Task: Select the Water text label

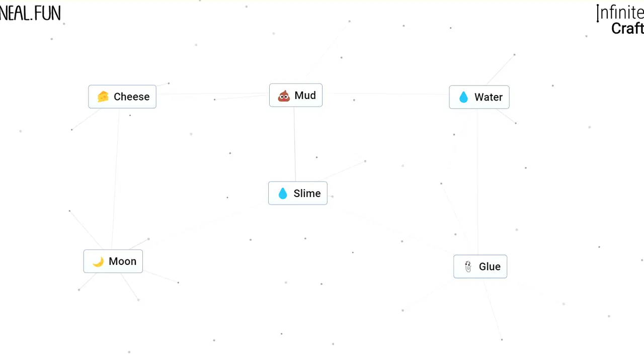Action: pyautogui.click(x=489, y=97)
